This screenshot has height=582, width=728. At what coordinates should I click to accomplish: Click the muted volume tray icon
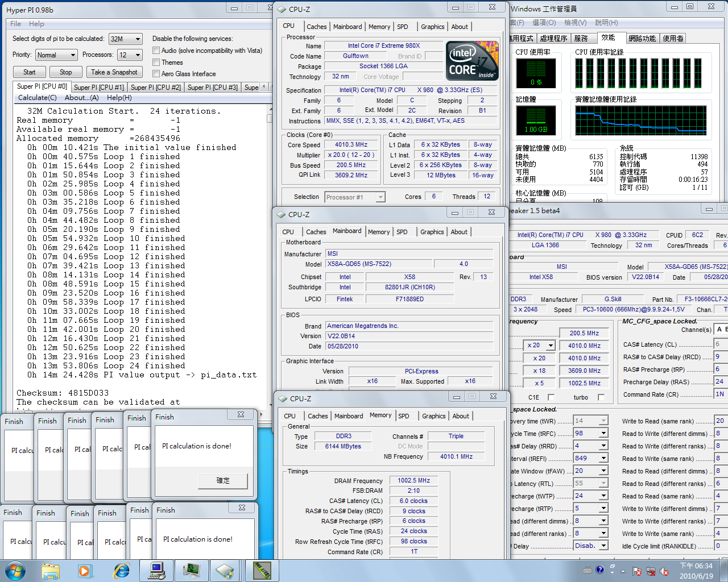665,571
